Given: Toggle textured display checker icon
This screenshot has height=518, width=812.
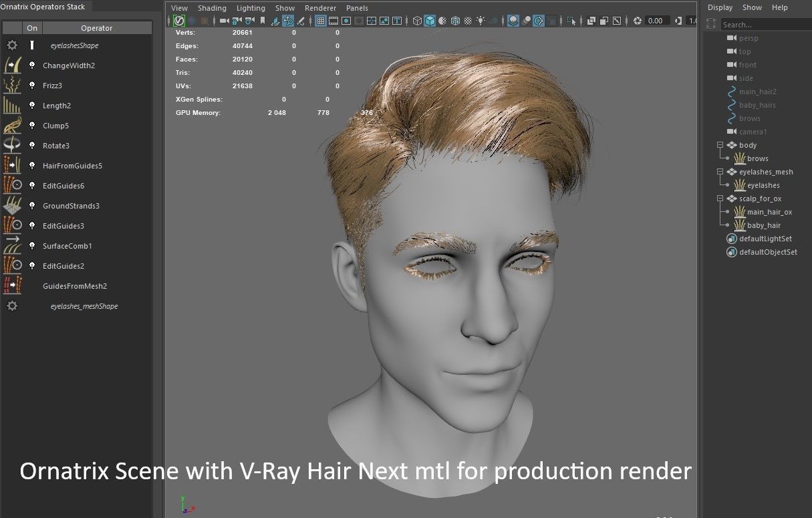Looking at the screenshot, I should click(x=468, y=21).
